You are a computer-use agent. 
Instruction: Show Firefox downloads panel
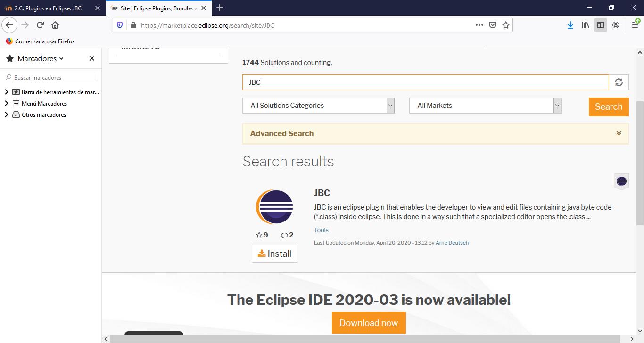coord(570,25)
